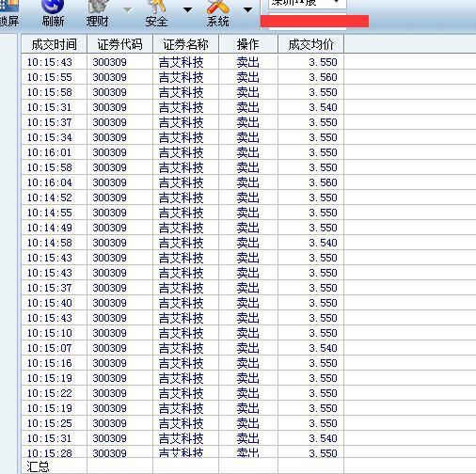Select the row with time 10:14:55

(248, 213)
